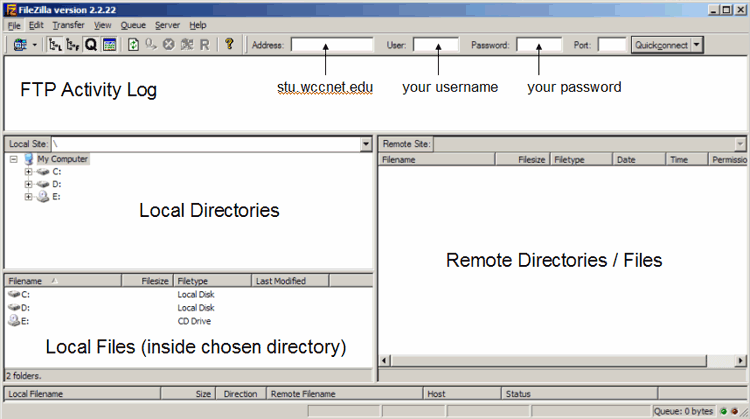Expand the E: drive tree node

28,197
